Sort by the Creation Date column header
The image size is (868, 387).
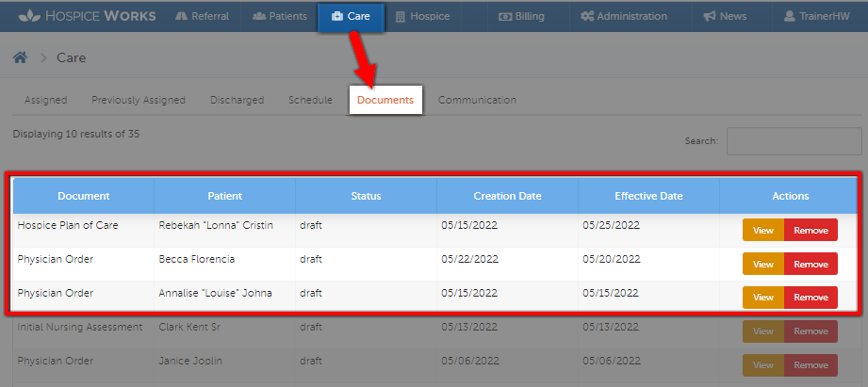[507, 196]
